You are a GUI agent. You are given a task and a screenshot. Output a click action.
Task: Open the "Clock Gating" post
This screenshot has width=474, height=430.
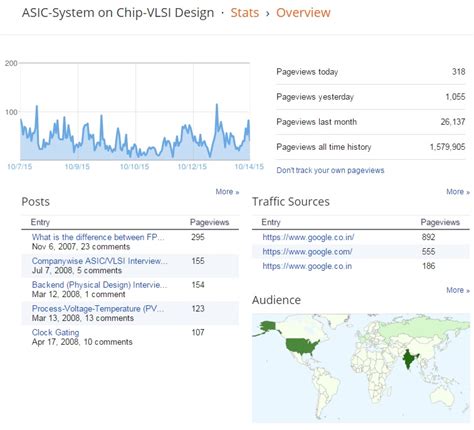click(x=55, y=332)
